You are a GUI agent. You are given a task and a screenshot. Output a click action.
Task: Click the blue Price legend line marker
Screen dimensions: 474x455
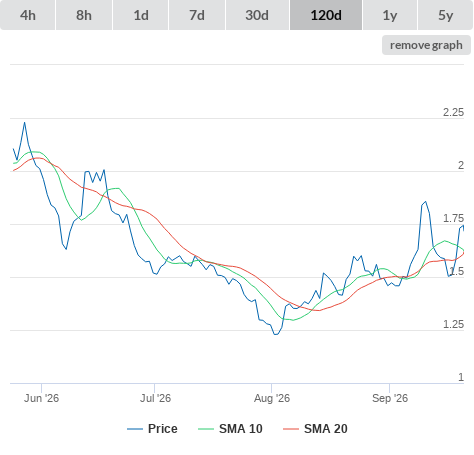coord(135,429)
